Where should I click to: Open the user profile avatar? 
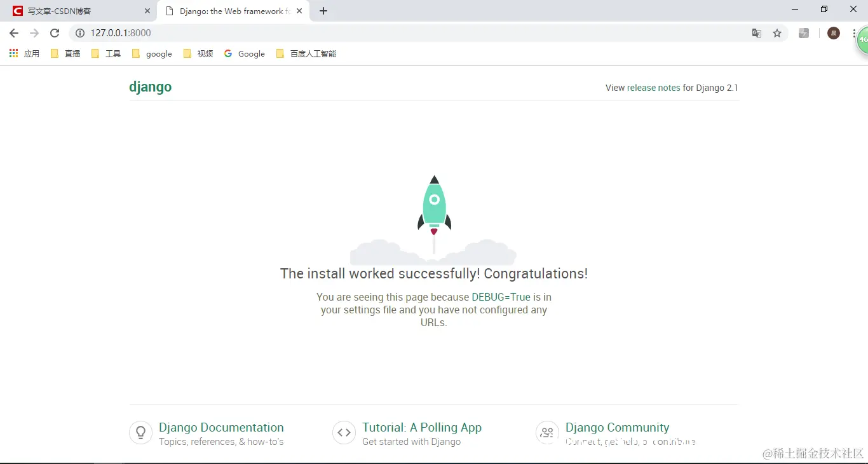click(x=834, y=33)
